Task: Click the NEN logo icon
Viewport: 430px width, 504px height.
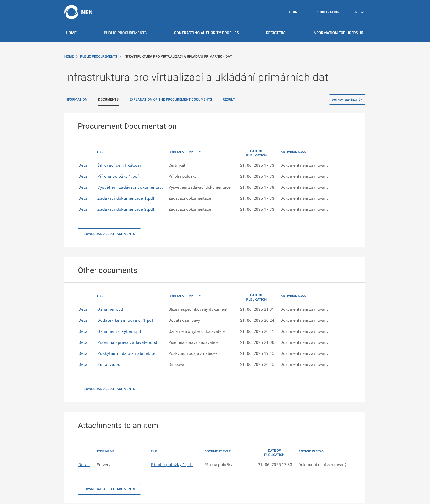Action: 71,12
